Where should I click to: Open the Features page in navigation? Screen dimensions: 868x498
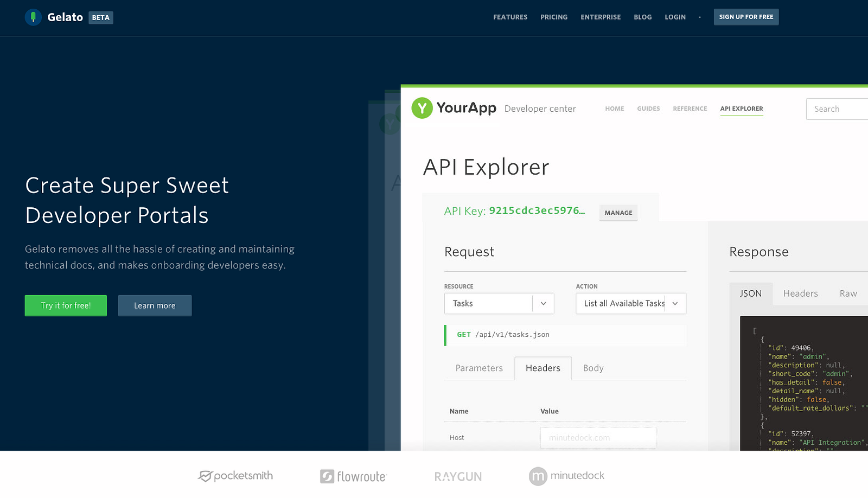[510, 17]
